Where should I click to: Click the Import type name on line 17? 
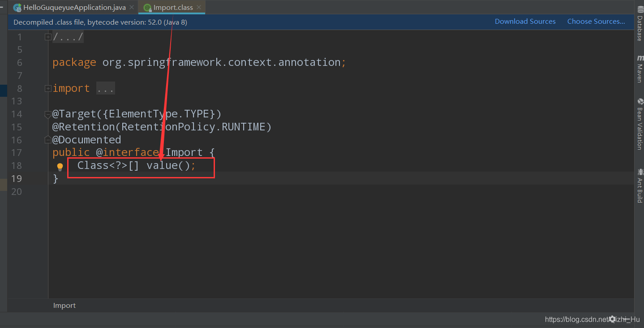tap(184, 153)
